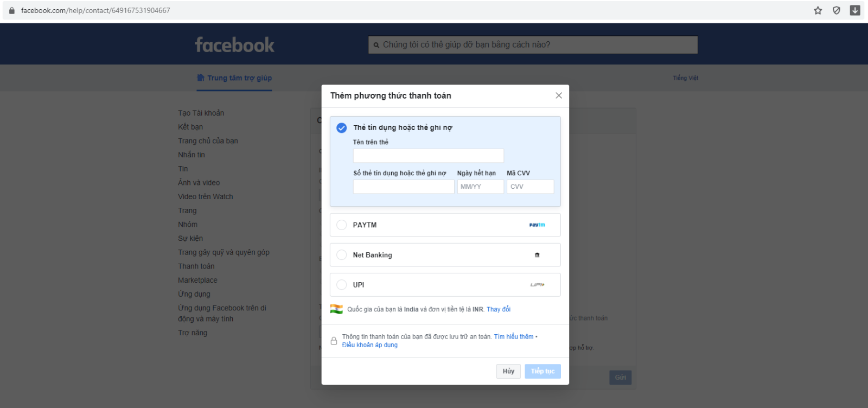Click the UPI logo icon
The height and width of the screenshot is (408, 868).
tap(537, 285)
